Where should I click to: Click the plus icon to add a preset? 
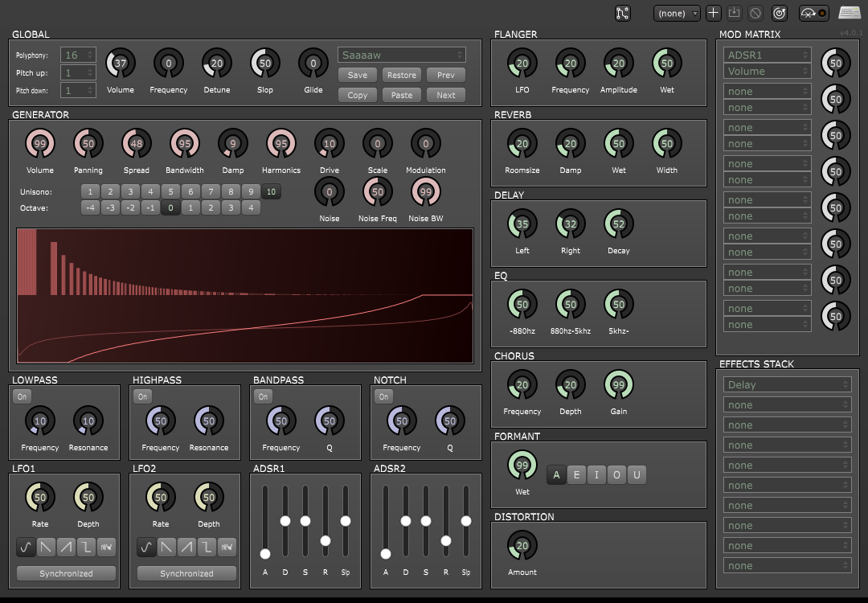pyautogui.click(x=713, y=13)
